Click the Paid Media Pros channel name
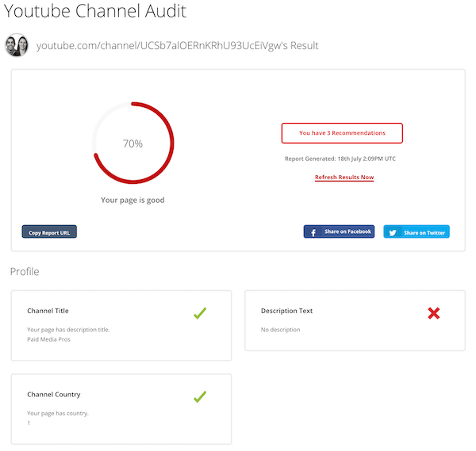Screen dimensions: 476x451 [x=50, y=338]
